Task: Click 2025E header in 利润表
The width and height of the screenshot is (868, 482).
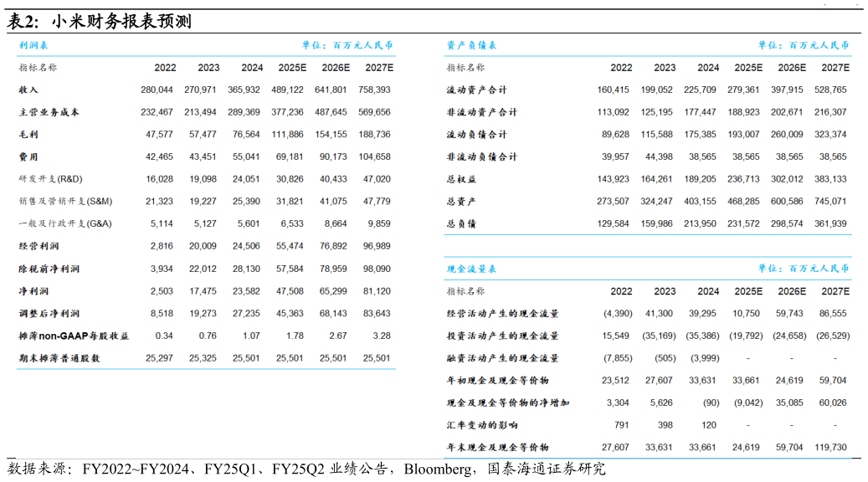Action: (x=292, y=68)
